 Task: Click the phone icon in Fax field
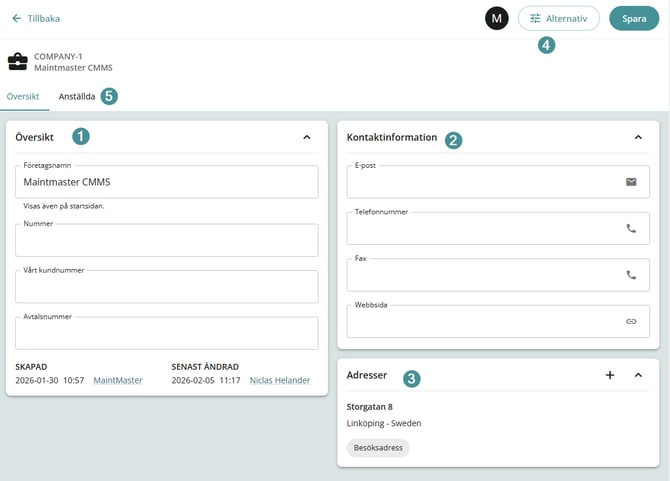[631, 275]
